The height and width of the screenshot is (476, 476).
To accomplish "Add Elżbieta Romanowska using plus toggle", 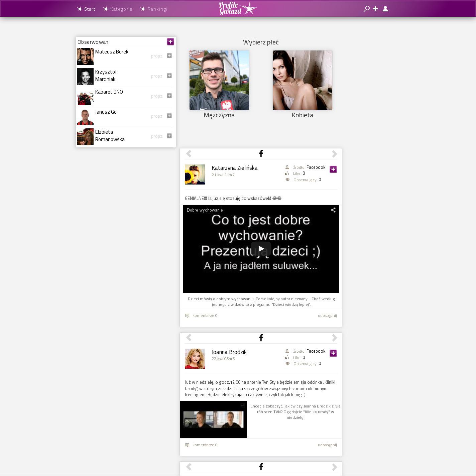I will tap(169, 136).
